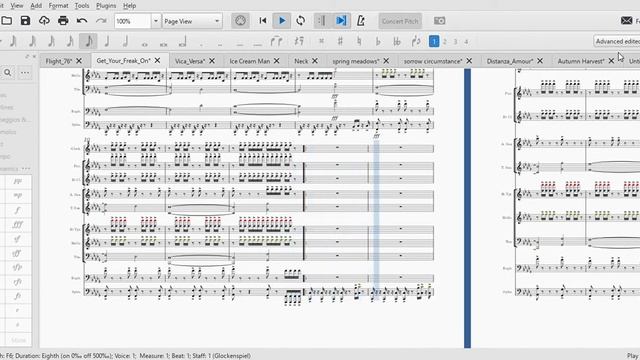
Task: Select the whole note duration
Action: click(x=144, y=43)
